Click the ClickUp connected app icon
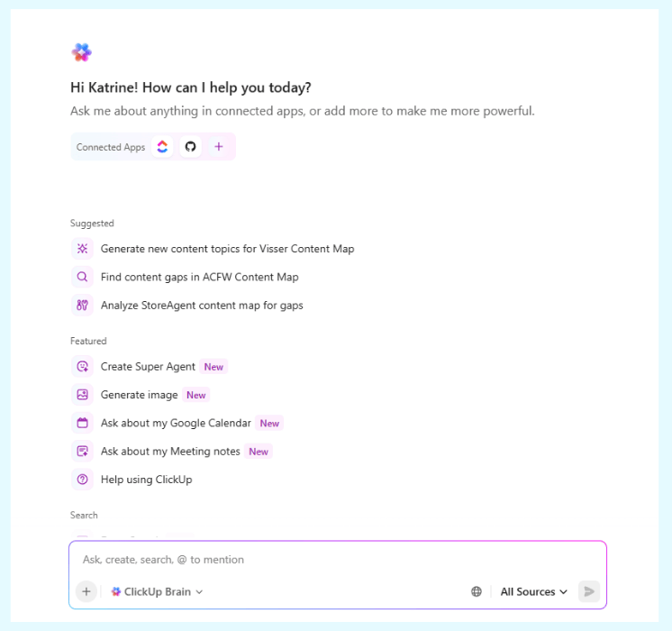Image resolution: width=672 pixels, height=631 pixels. tap(162, 147)
